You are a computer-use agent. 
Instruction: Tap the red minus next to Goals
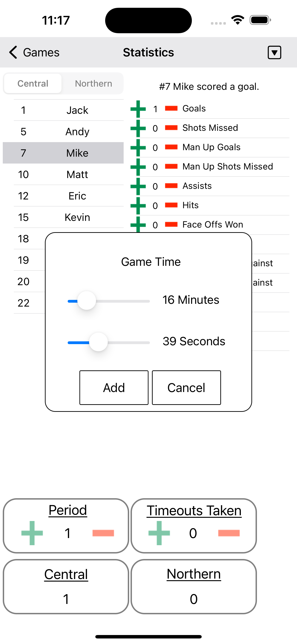coord(171,108)
